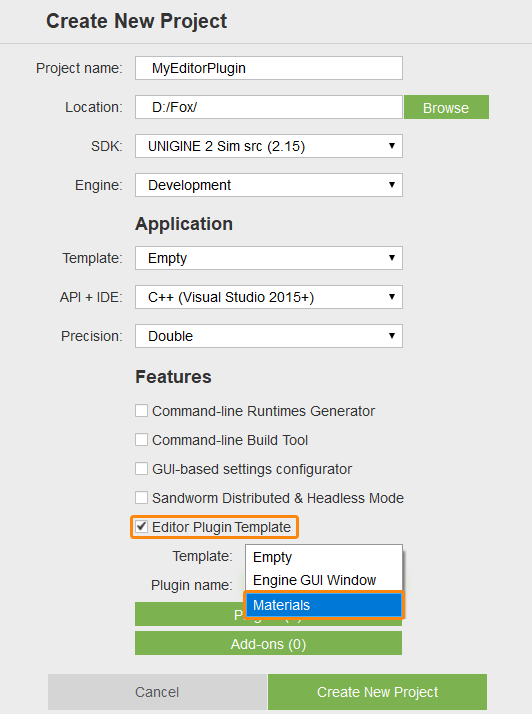The width and height of the screenshot is (532, 714).
Task: Open the SDK dropdown
Action: (269, 146)
